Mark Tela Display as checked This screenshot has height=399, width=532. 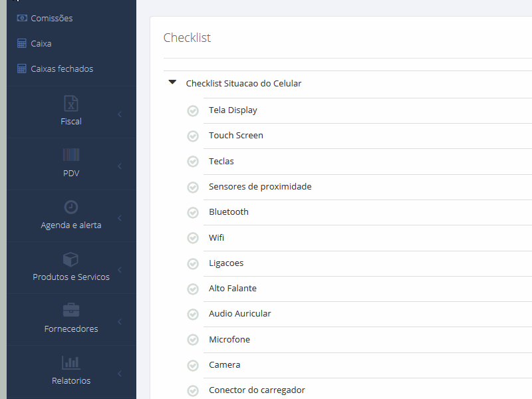click(193, 110)
